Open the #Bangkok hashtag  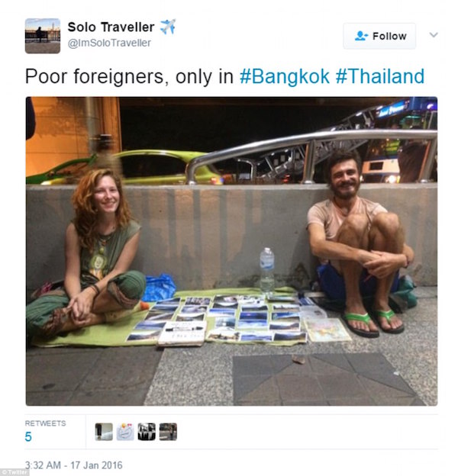(x=285, y=76)
